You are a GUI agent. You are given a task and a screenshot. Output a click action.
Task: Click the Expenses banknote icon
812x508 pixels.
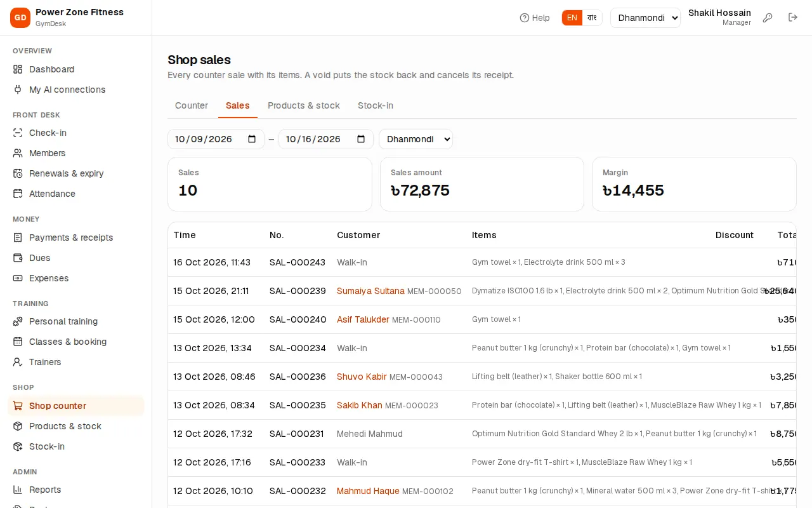click(x=18, y=278)
